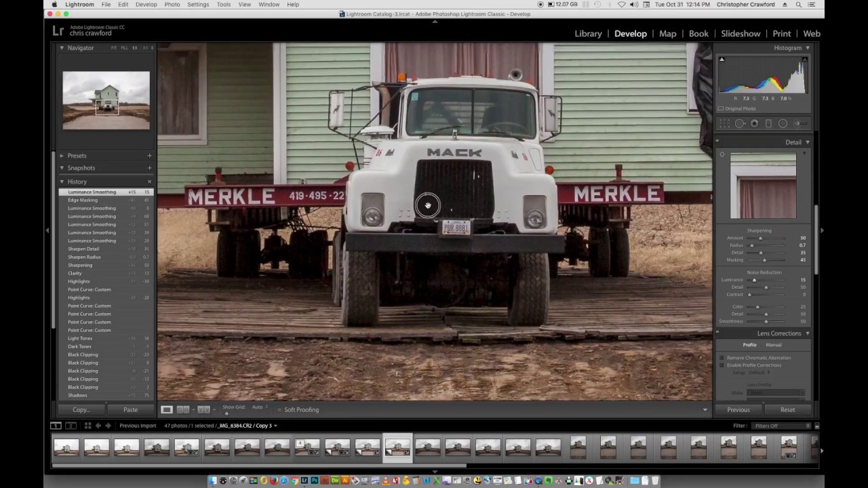
Task: Go forward with filmstrip right arrow
Action: point(108,426)
